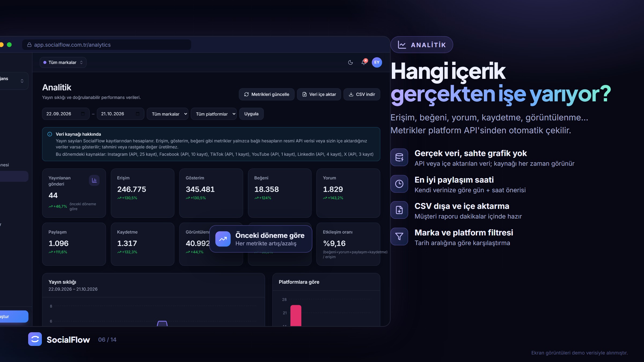The image size is (644, 362).
Task: Click the lock icon in address bar
Action: [x=30, y=45]
